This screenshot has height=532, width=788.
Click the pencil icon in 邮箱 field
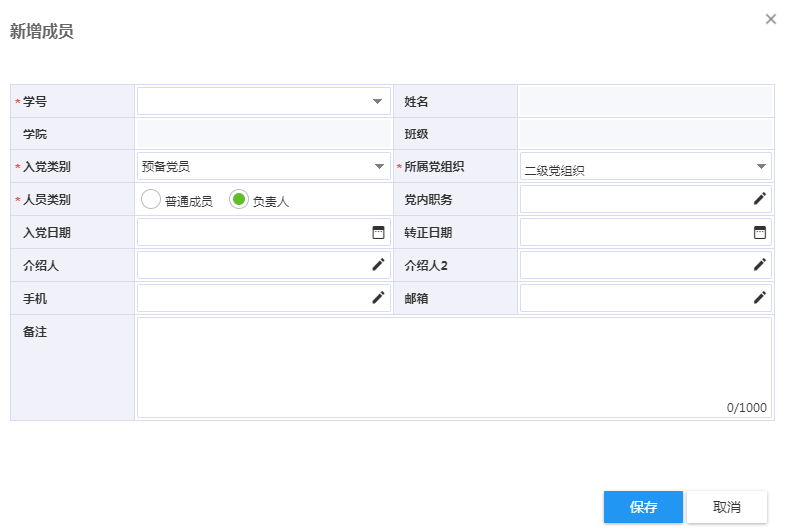[x=760, y=298]
